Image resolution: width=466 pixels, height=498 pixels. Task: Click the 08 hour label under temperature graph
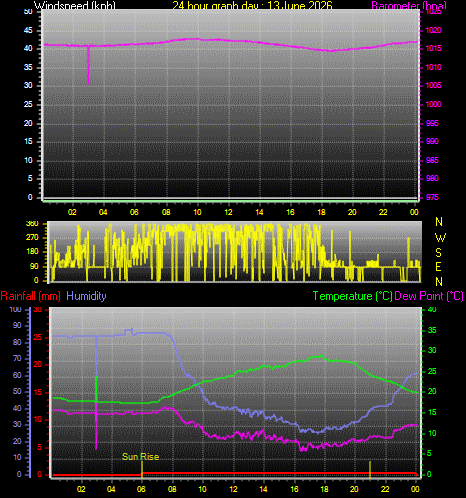pos(172,489)
